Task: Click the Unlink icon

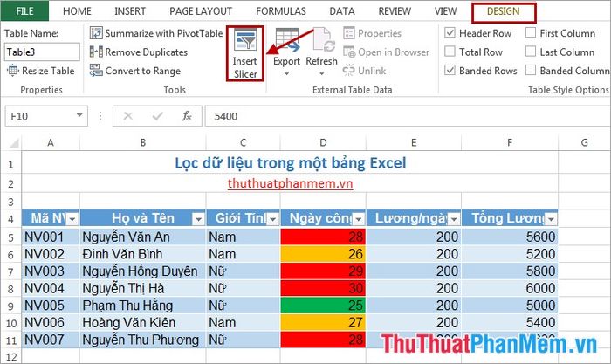Action: point(349,71)
